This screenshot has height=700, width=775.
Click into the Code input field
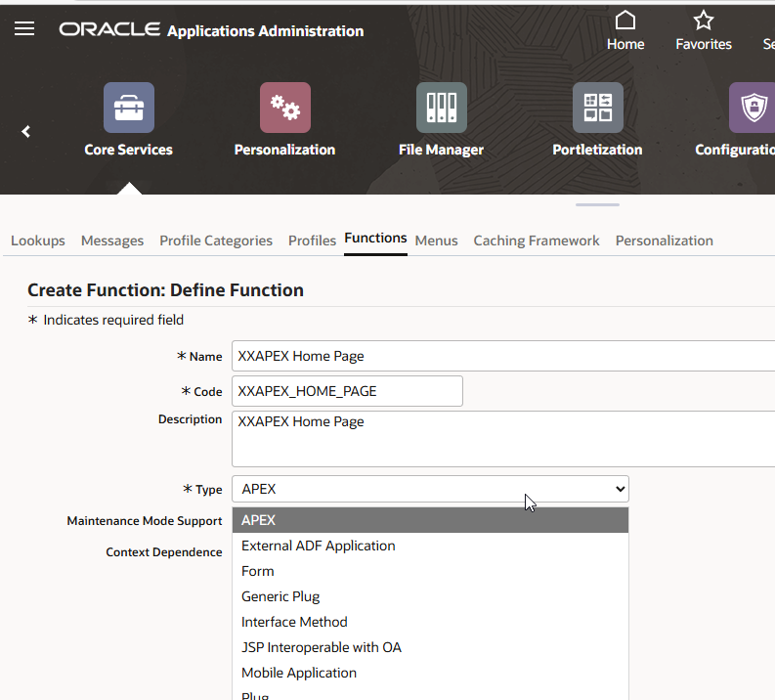348,391
